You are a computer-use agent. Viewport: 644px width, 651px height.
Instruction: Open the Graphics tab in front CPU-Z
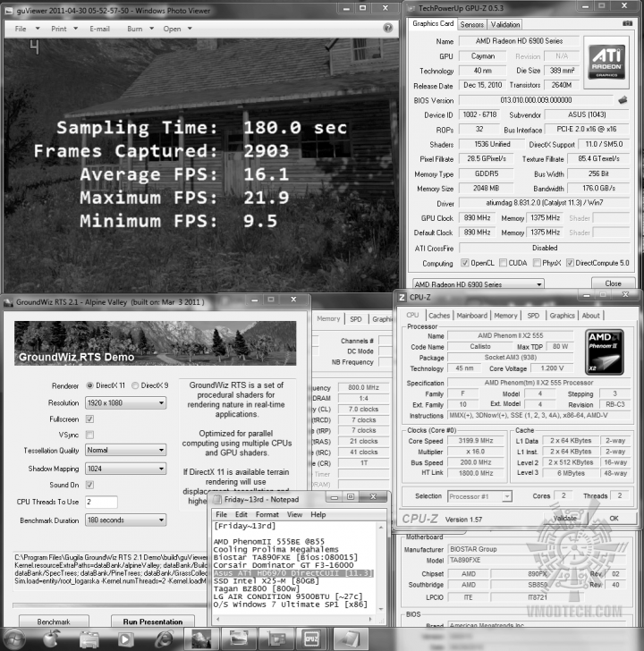[x=563, y=316]
